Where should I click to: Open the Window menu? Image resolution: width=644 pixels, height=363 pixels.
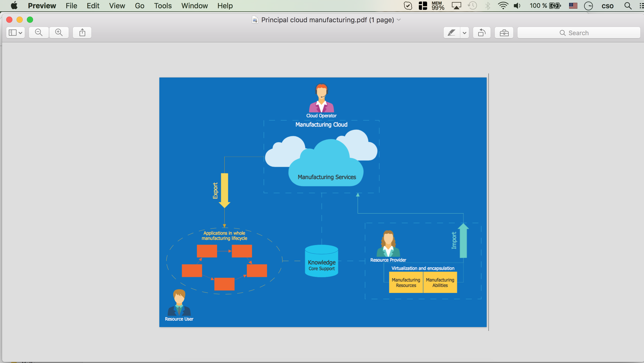(x=194, y=6)
